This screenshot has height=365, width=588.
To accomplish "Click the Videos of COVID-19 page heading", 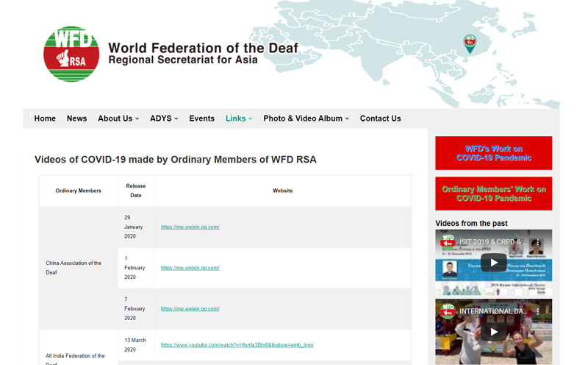I will [x=176, y=160].
